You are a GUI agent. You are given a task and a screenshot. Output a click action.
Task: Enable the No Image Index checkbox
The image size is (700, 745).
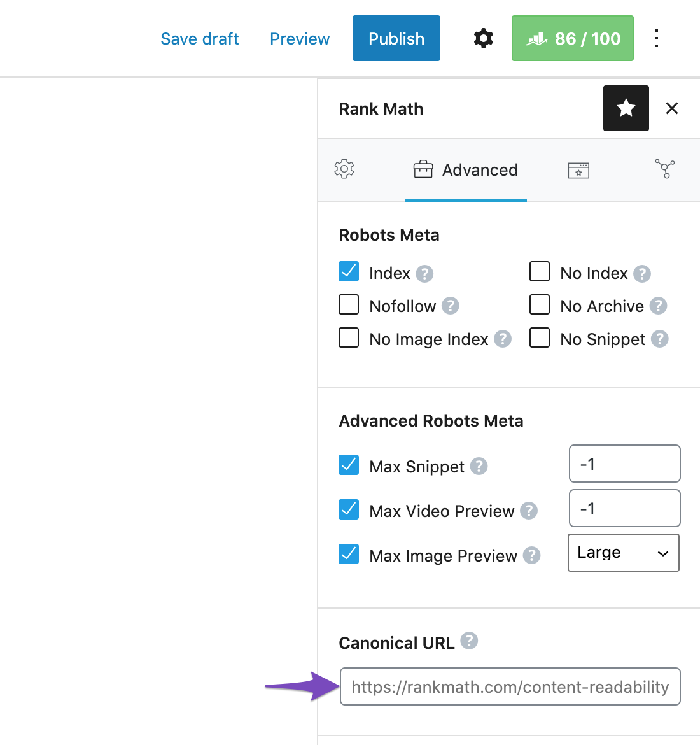(349, 338)
